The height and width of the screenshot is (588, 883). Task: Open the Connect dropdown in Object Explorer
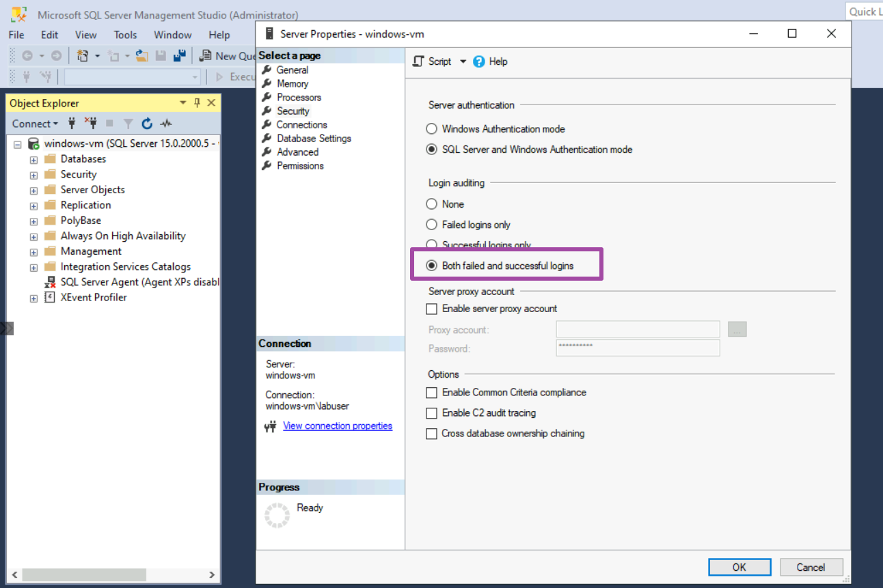(35, 124)
